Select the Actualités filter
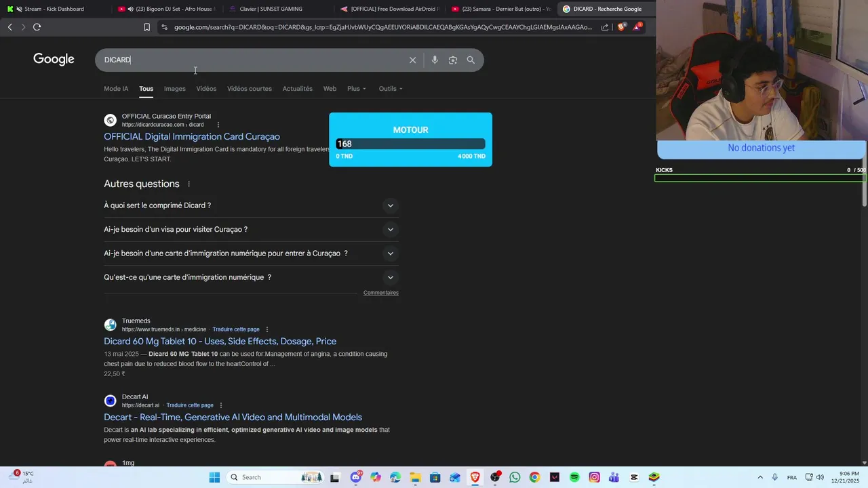This screenshot has height=488, width=868. pos(298,89)
